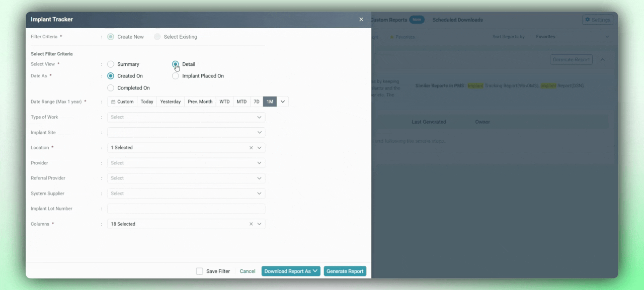Click Generate Report in the dialog

click(345, 271)
